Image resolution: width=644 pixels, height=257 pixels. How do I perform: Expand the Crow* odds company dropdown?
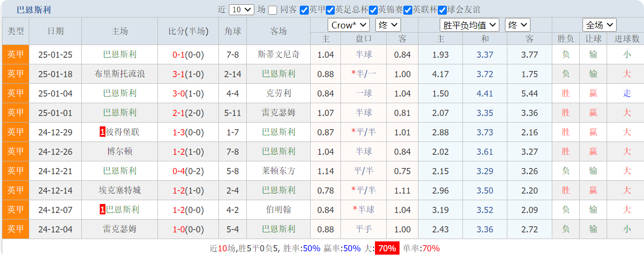coord(348,25)
